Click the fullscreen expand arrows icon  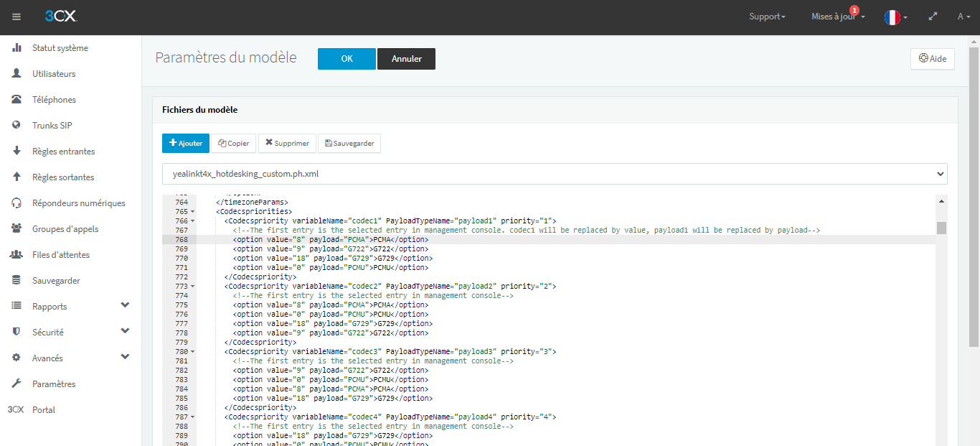click(x=933, y=17)
